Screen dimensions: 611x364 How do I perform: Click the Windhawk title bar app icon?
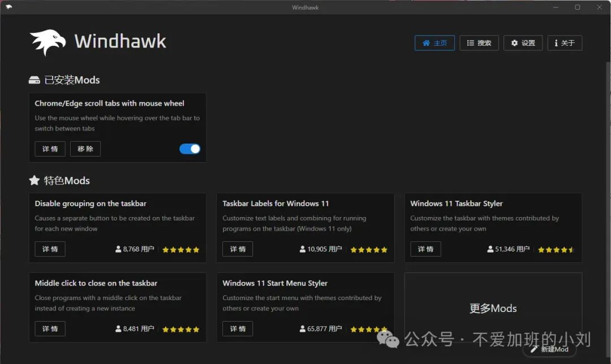(x=8, y=7)
